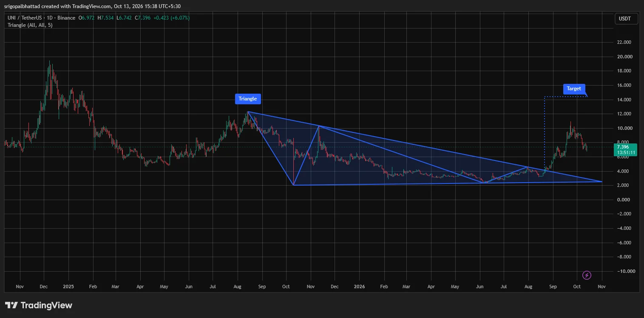This screenshot has height=318, width=644.
Task: Click the change value +0.423 (+6.07%)
Action: [x=172, y=18]
